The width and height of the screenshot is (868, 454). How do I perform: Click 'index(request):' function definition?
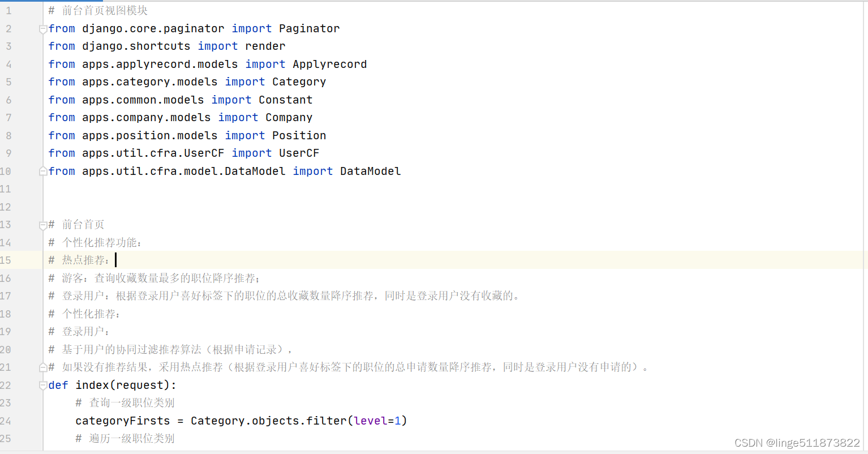(x=126, y=385)
